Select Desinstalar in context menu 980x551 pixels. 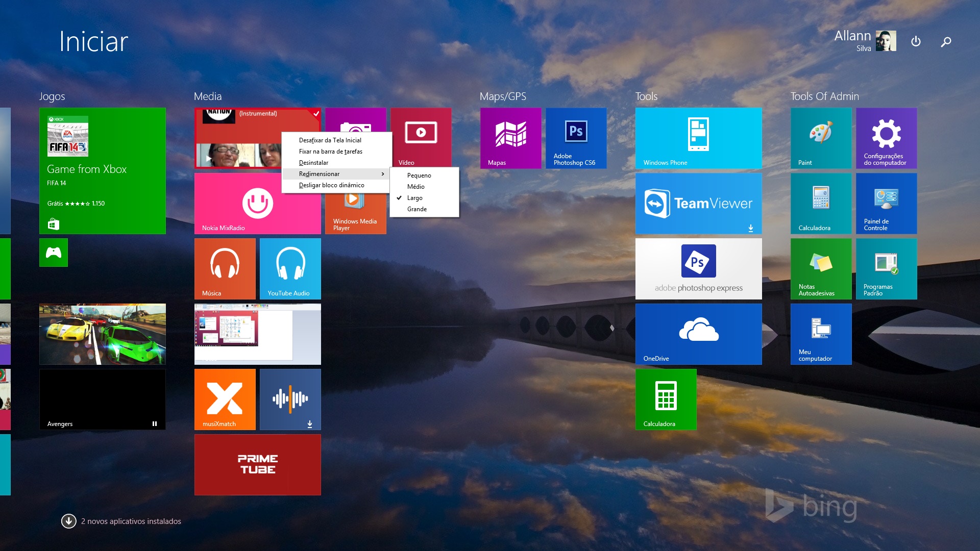click(313, 163)
